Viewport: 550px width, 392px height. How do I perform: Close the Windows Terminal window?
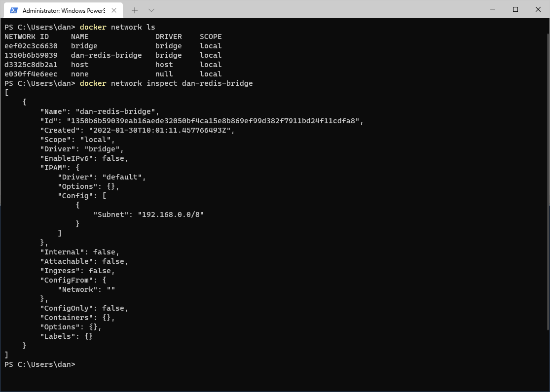[x=538, y=9]
